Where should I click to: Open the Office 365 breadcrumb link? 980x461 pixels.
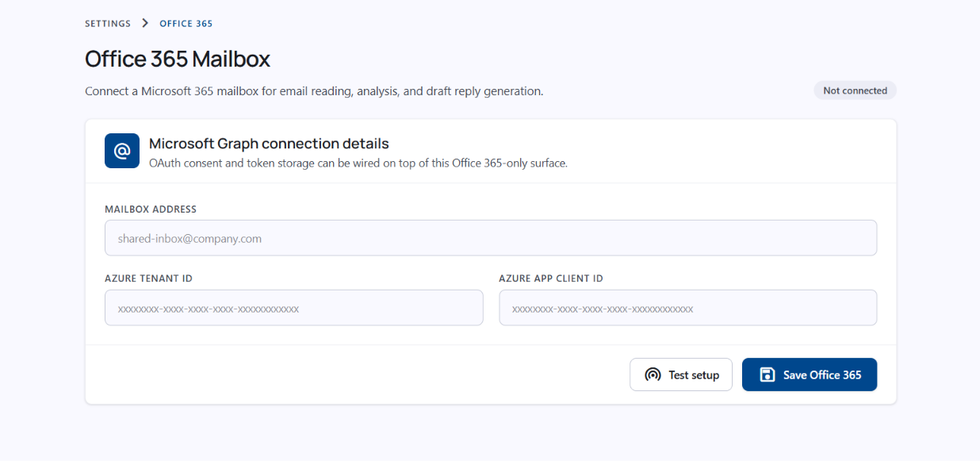pos(186,24)
